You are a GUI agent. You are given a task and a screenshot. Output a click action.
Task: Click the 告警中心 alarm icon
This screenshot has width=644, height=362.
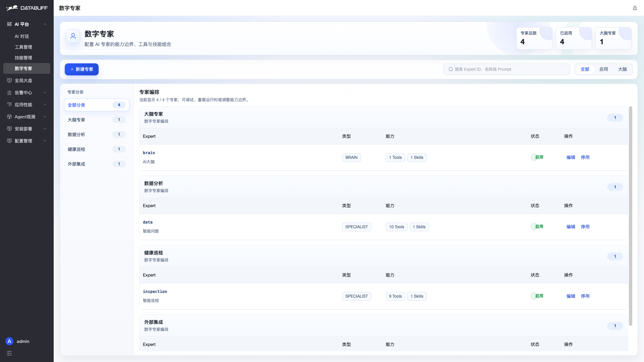pyautogui.click(x=9, y=93)
